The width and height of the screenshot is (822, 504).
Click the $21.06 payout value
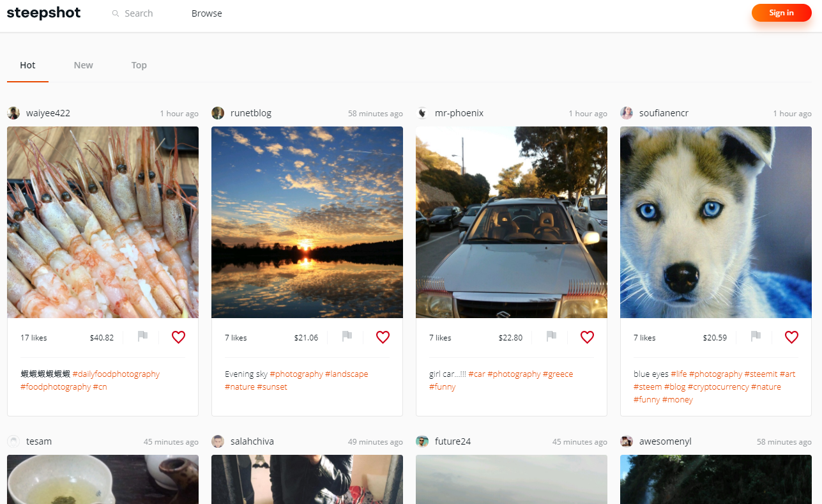coord(306,338)
